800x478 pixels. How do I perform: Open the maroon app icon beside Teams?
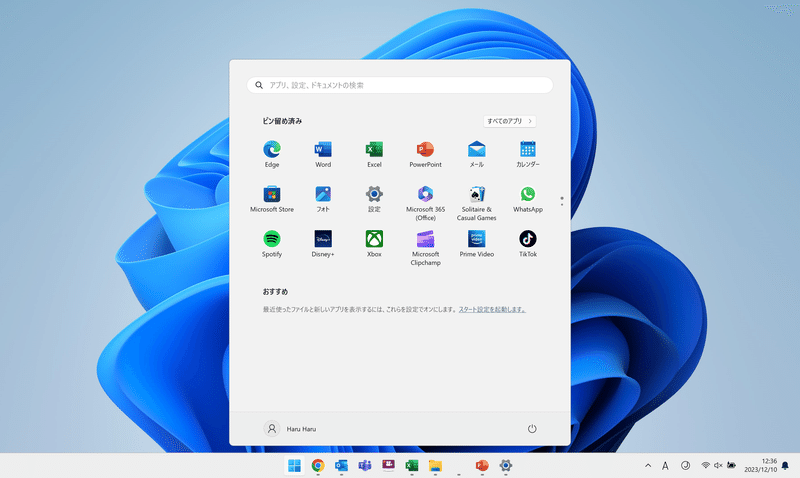[388, 465]
